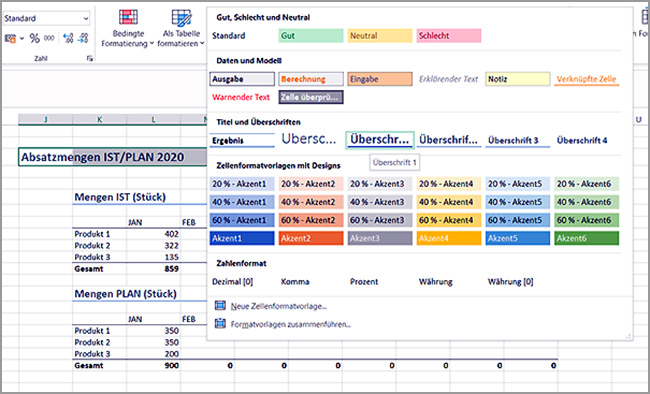Apply 20 % - Akzent4 style

pyautogui.click(x=449, y=184)
